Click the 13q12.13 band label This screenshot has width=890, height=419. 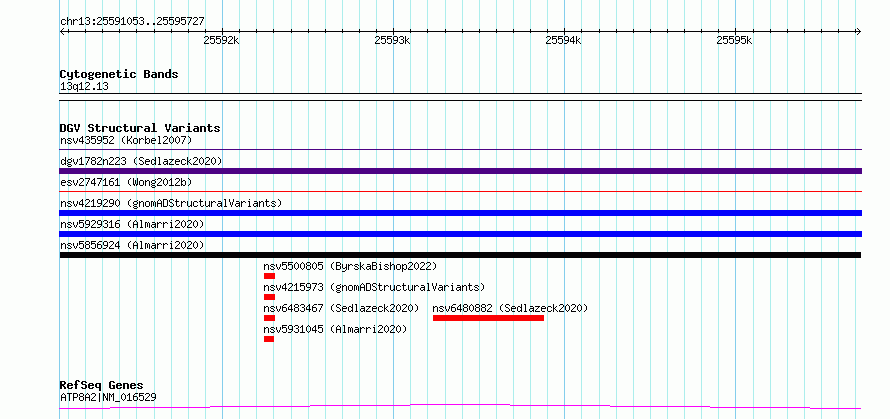point(84,87)
